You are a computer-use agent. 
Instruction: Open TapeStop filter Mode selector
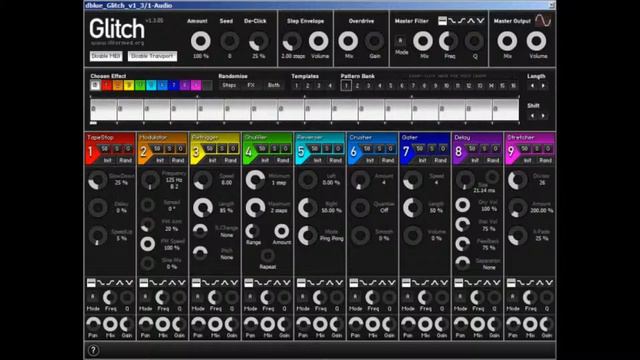[92, 297]
